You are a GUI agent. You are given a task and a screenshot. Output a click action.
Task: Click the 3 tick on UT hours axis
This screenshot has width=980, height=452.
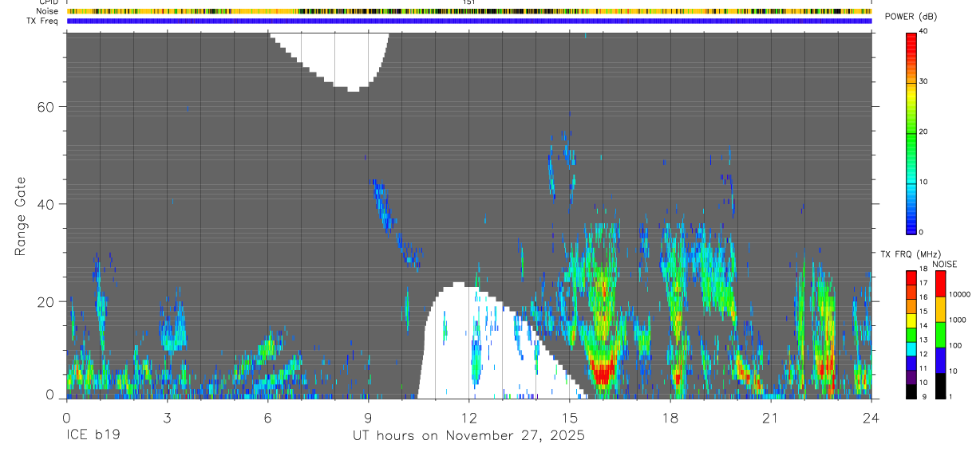coord(167,417)
